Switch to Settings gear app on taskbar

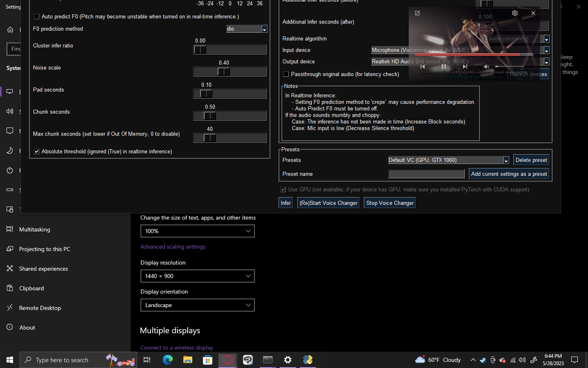288,360
